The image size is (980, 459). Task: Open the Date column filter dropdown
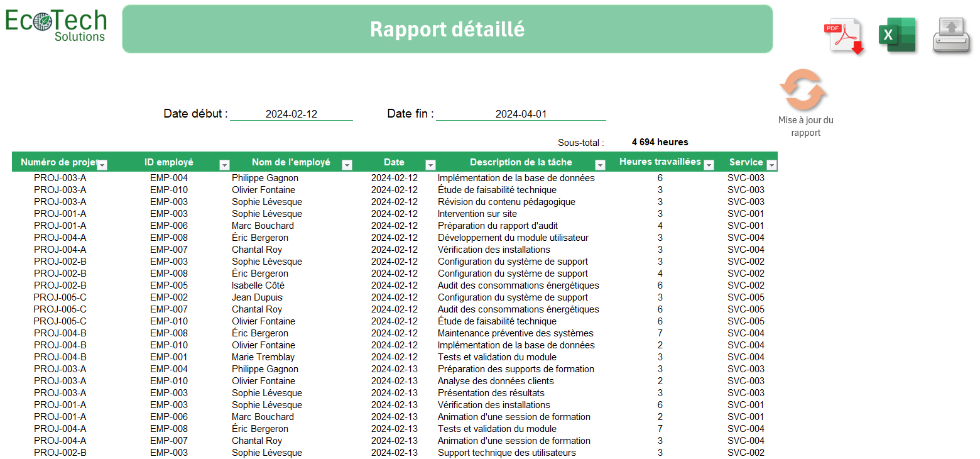430,165
